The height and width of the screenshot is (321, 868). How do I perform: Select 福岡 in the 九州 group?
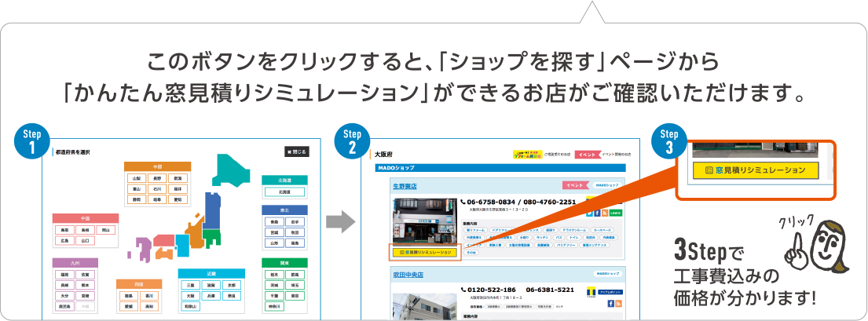point(64,275)
